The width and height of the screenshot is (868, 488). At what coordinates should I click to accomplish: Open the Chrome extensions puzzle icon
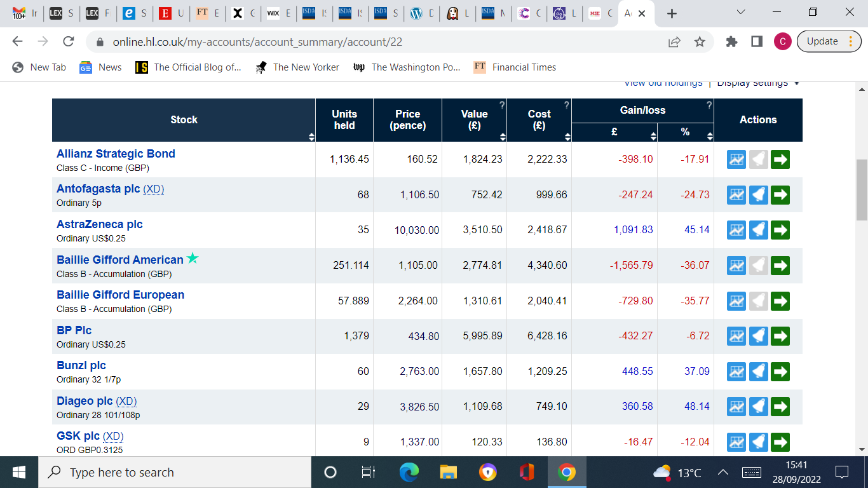tap(731, 42)
